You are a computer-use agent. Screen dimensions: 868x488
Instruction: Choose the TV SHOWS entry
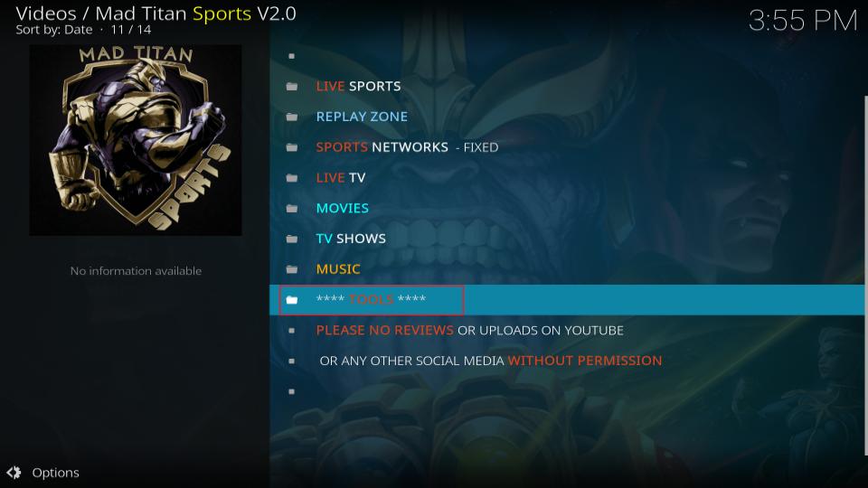pyautogui.click(x=566, y=239)
